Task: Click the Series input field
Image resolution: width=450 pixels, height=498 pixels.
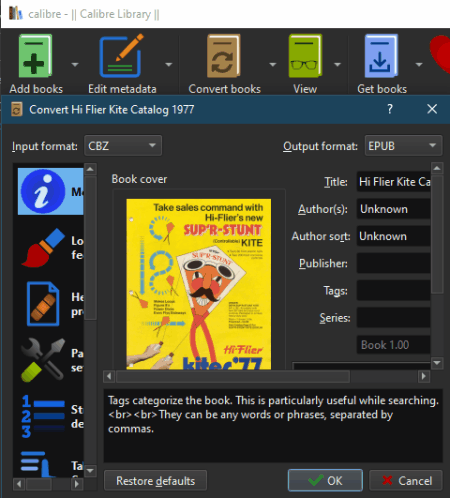Action: 394,318
